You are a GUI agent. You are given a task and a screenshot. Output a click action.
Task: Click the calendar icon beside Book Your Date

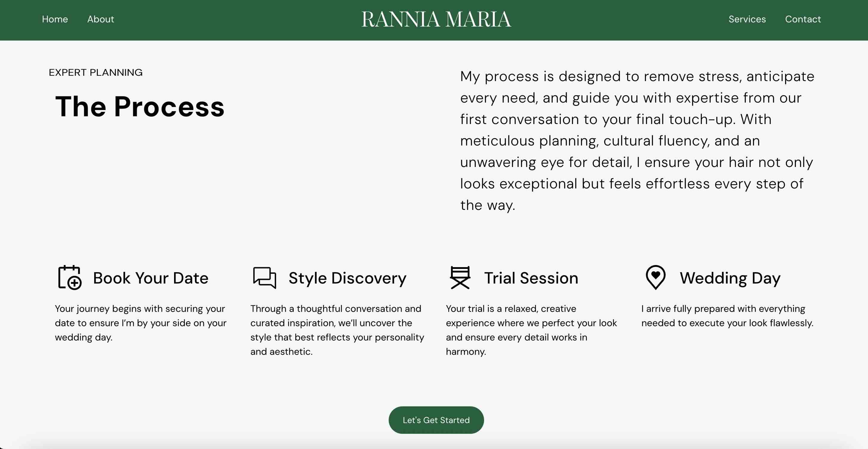(69, 278)
